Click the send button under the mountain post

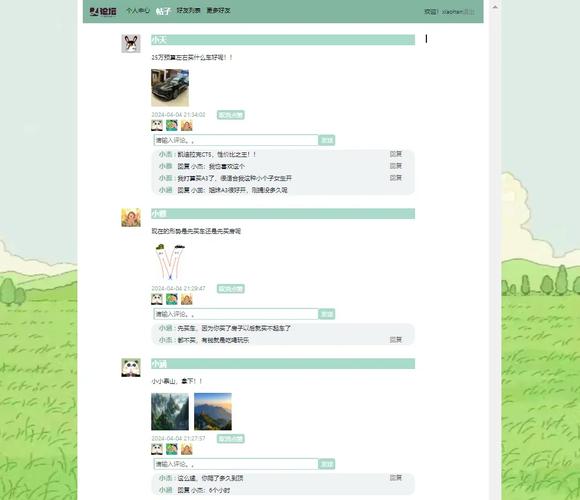[327, 464]
